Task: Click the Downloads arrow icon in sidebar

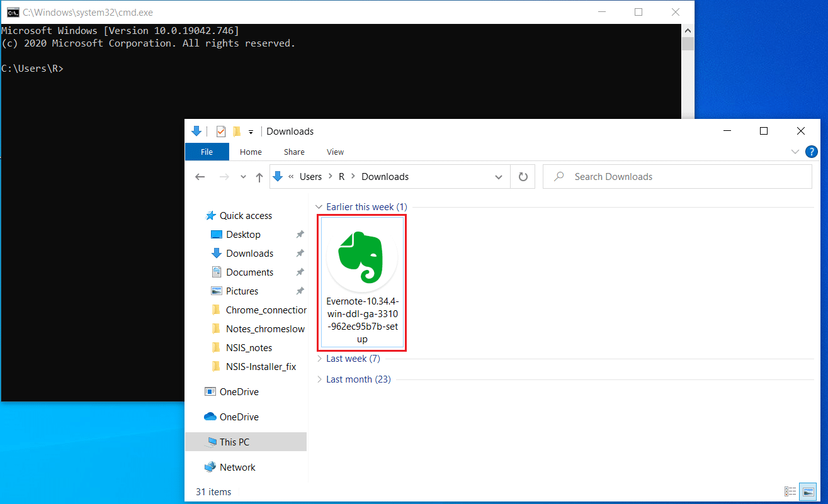Action: pyautogui.click(x=216, y=254)
